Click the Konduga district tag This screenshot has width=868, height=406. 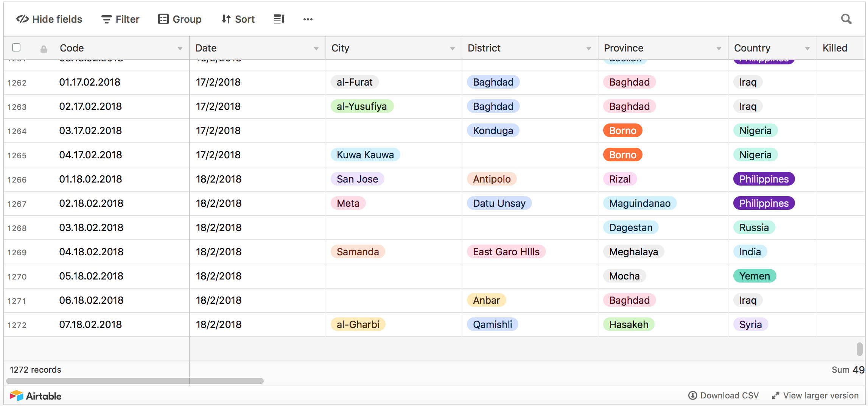click(493, 131)
